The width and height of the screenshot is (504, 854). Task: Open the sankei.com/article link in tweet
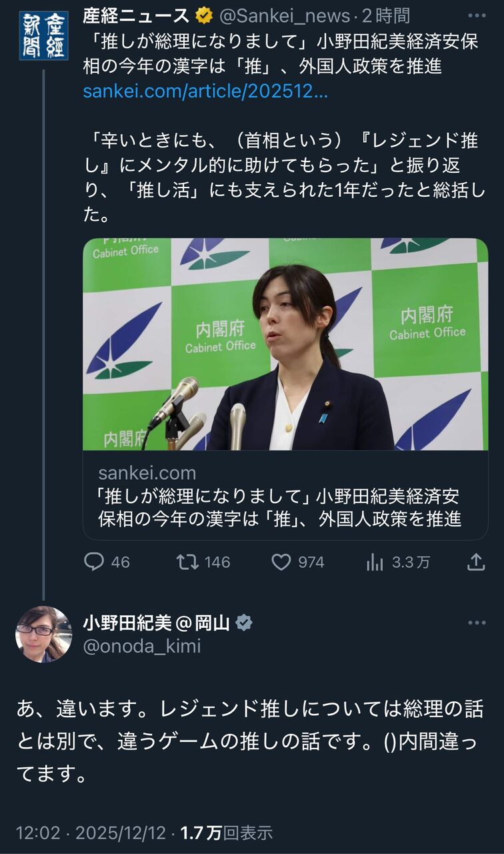pos(205,91)
